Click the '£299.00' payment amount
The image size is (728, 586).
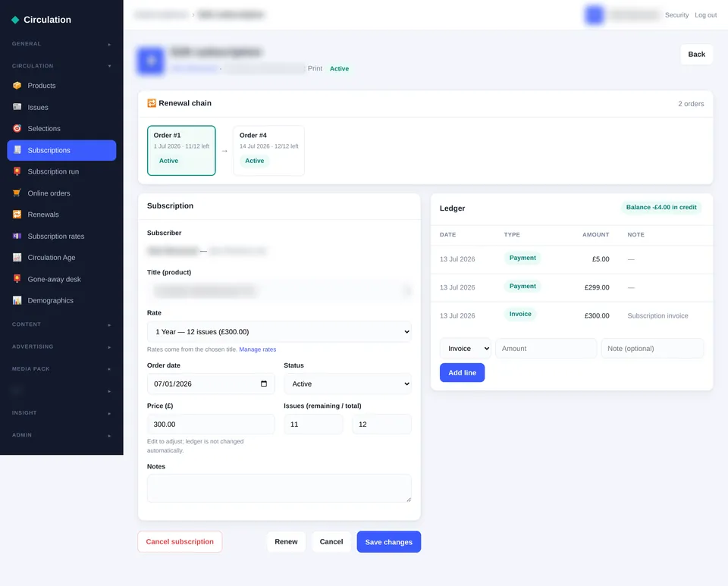pyautogui.click(x=597, y=287)
